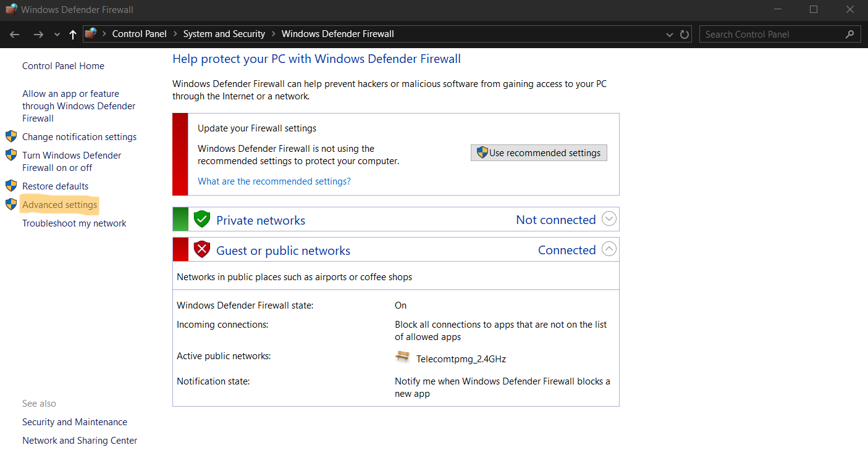Click the Back navigation arrow
The width and height of the screenshot is (868, 461).
15,35
